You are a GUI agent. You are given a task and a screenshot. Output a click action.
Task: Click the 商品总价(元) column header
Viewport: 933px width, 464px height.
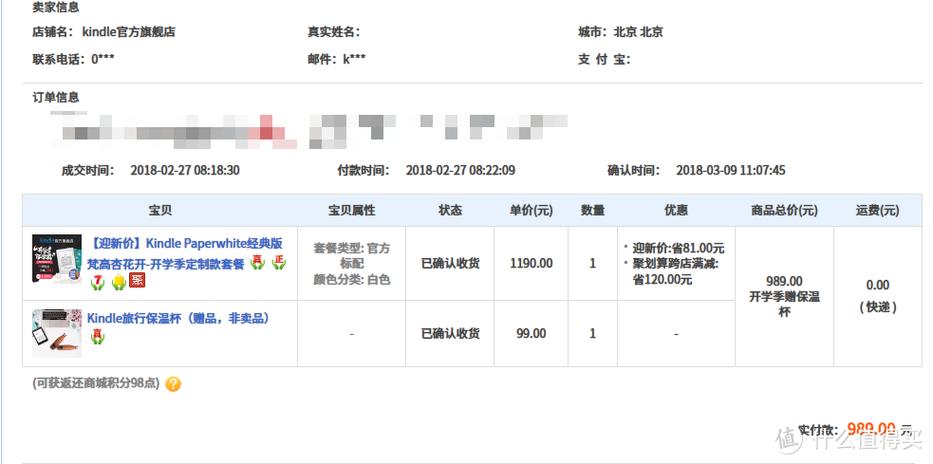tap(784, 210)
